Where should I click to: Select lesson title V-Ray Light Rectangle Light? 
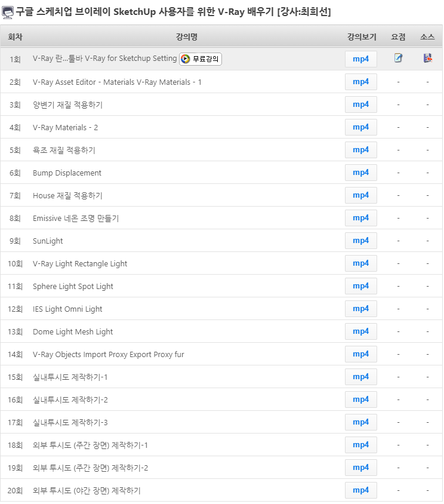tap(80, 263)
